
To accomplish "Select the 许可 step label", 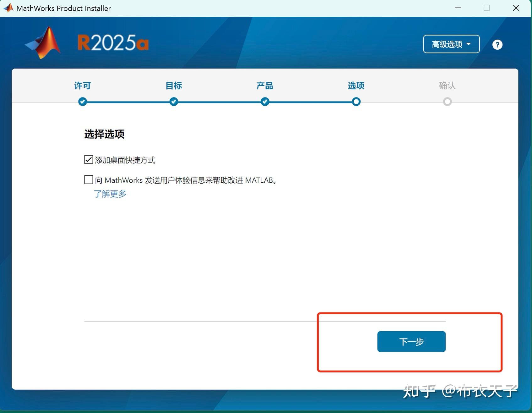I will tap(82, 85).
